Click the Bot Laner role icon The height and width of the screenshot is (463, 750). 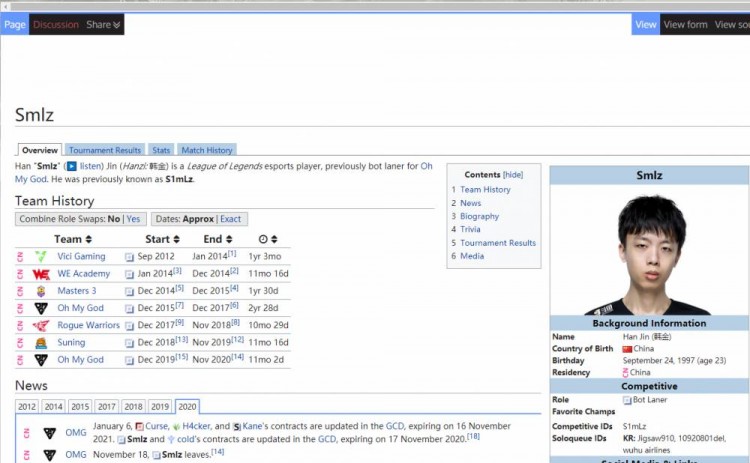(x=627, y=400)
